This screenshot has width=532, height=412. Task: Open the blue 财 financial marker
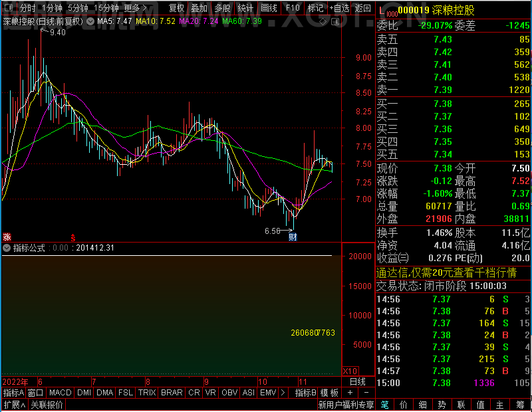pos(293,237)
